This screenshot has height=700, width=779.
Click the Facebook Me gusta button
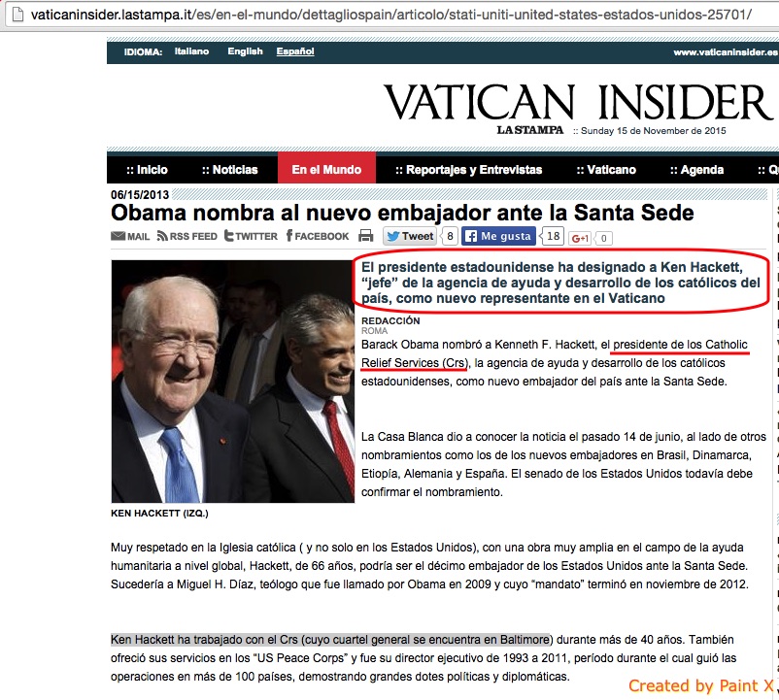(x=499, y=236)
